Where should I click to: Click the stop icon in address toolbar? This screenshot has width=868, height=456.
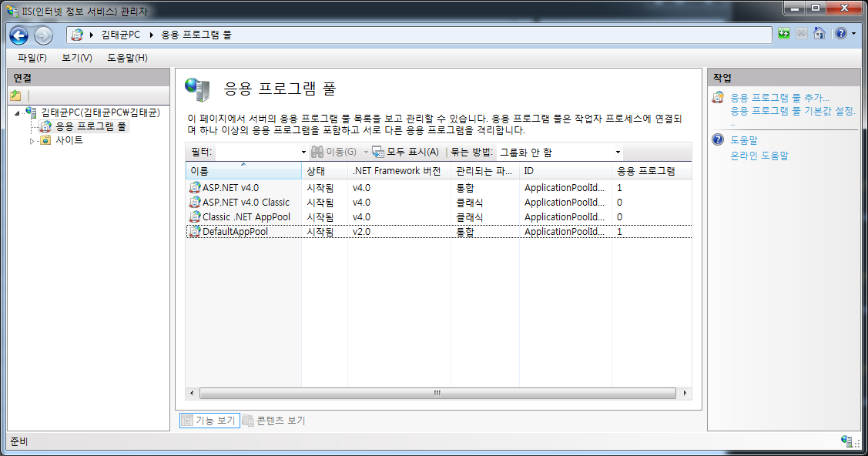pos(802,34)
